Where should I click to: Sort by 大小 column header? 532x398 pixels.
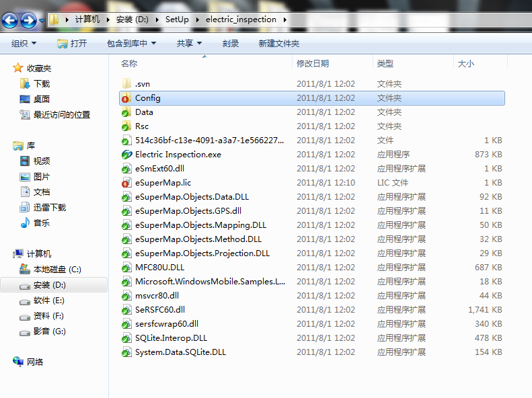pyautogui.click(x=466, y=63)
